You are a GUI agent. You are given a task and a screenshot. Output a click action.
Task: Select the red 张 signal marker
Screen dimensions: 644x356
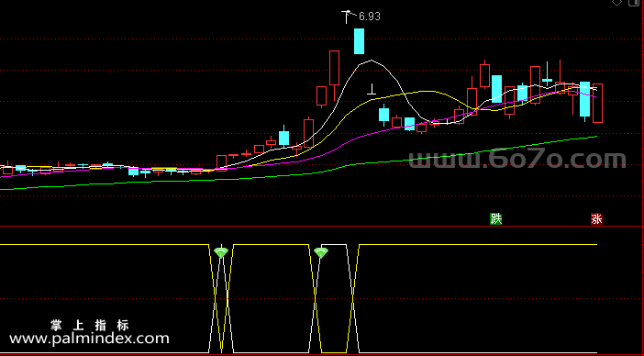click(596, 219)
